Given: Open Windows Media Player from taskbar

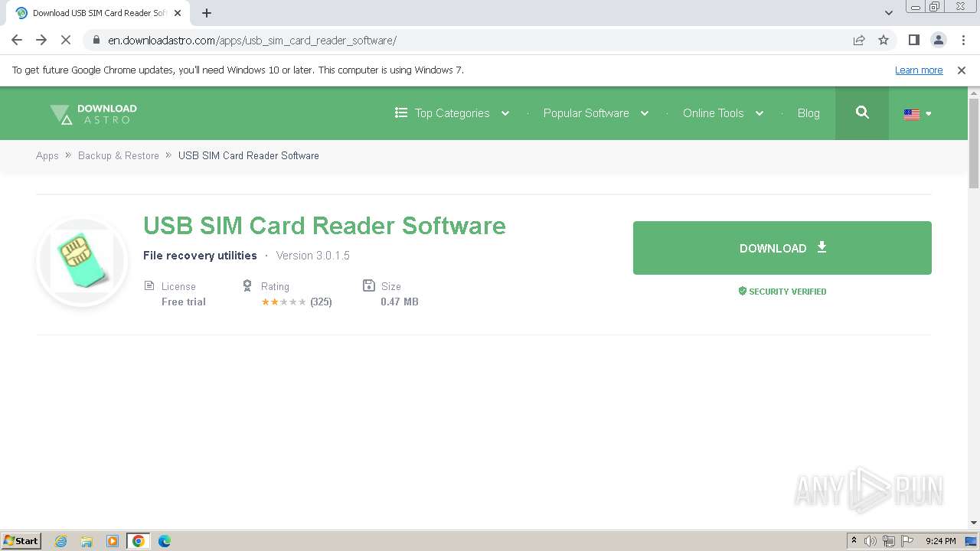Looking at the screenshot, I should click(x=113, y=541).
